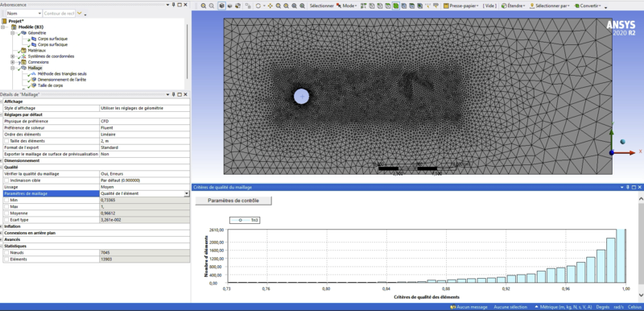Click the Dimensionnement de l'arête icon
This screenshot has height=311, width=644.
tap(34, 80)
